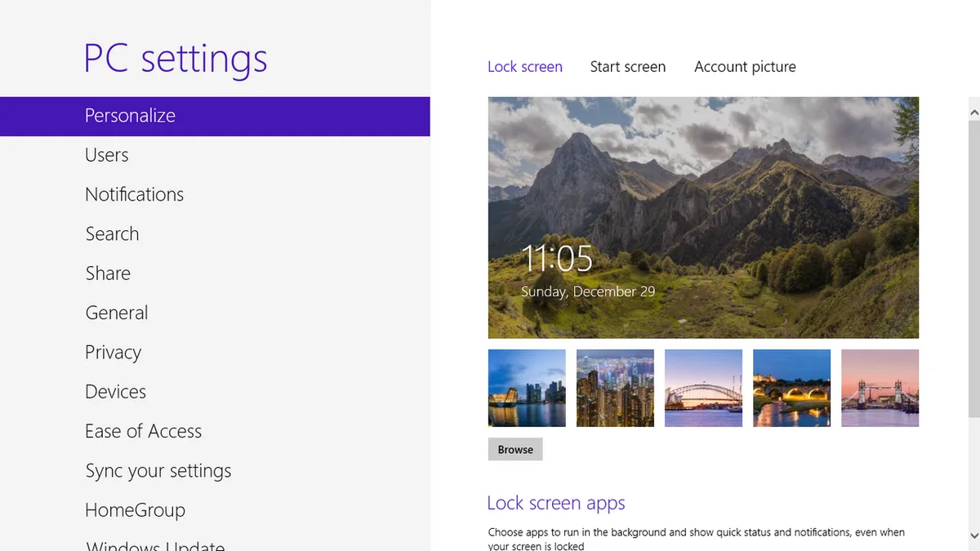Click the PC settings title
This screenshot has width=980, height=551.
point(176,60)
